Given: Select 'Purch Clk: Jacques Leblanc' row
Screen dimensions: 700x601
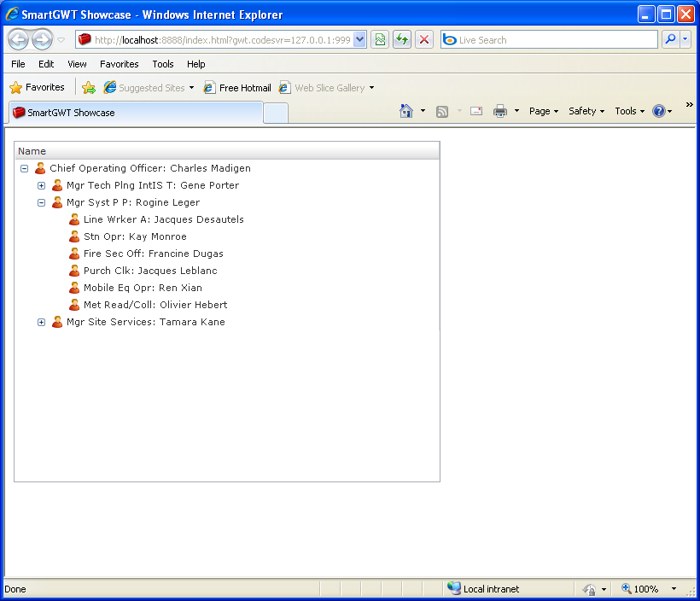Looking at the screenshot, I should [227, 271].
